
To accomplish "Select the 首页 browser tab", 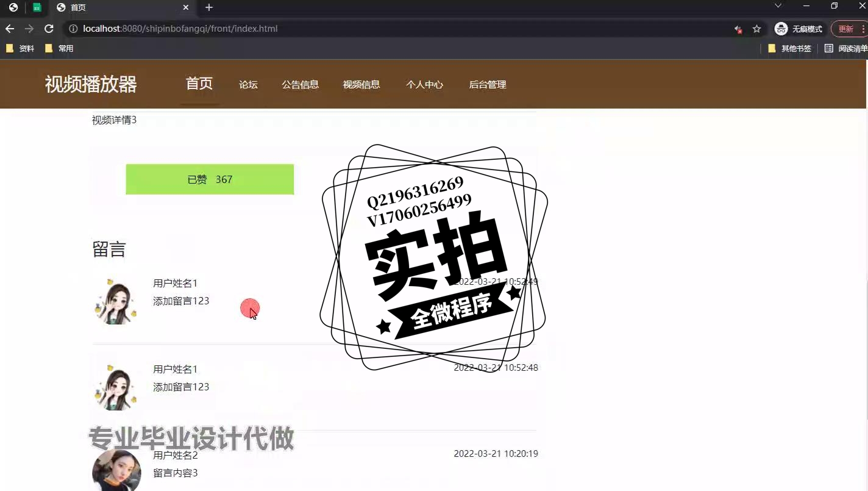I will coord(122,7).
